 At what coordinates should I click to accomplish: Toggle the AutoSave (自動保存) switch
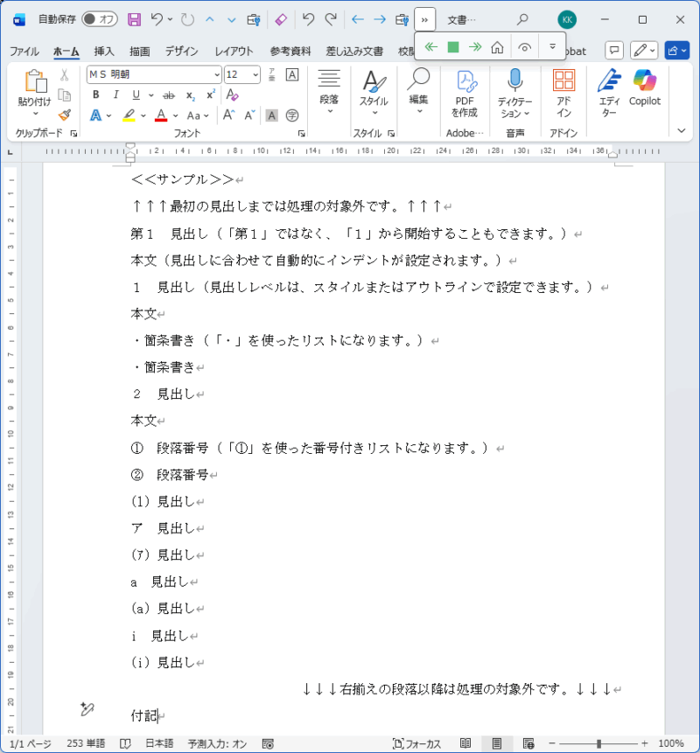(x=100, y=19)
